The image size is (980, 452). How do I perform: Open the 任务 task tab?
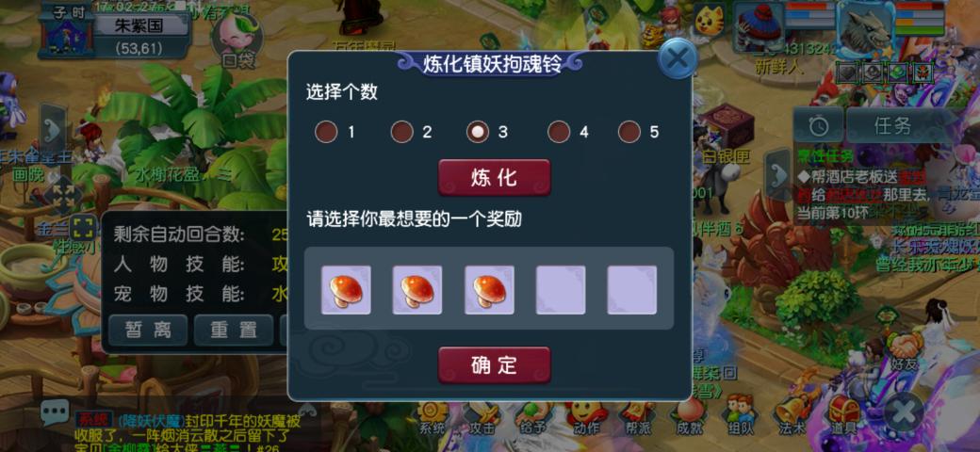tap(892, 126)
